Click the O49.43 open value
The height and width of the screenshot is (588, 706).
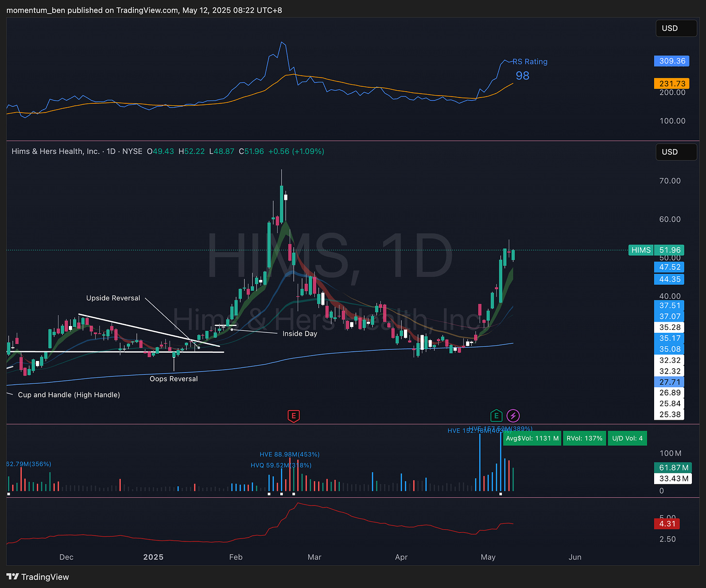(x=160, y=151)
